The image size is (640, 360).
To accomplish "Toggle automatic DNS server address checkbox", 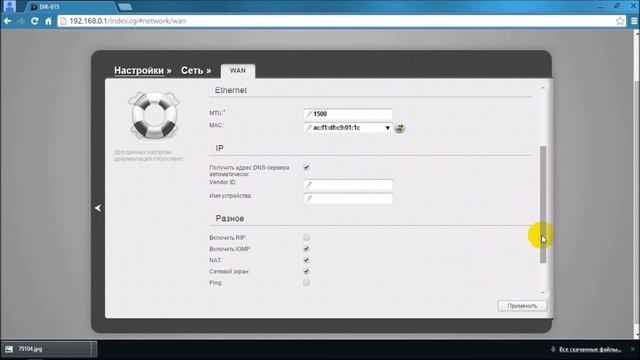I will pos(307,167).
